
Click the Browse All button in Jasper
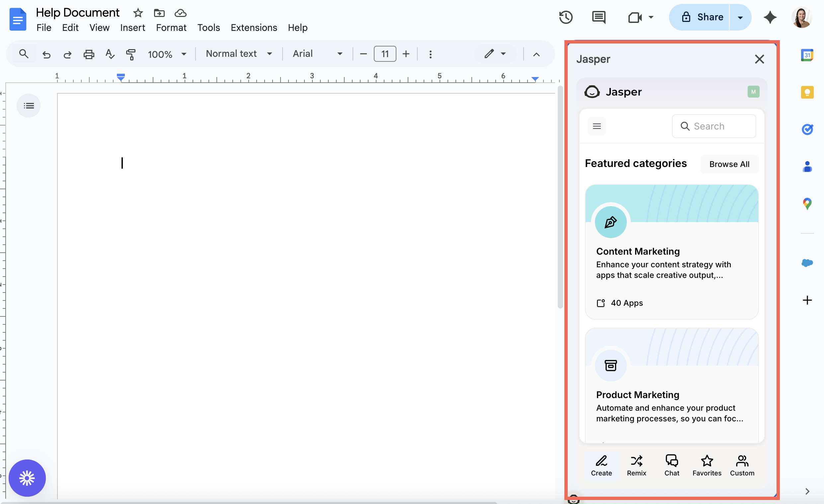tap(729, 164)
